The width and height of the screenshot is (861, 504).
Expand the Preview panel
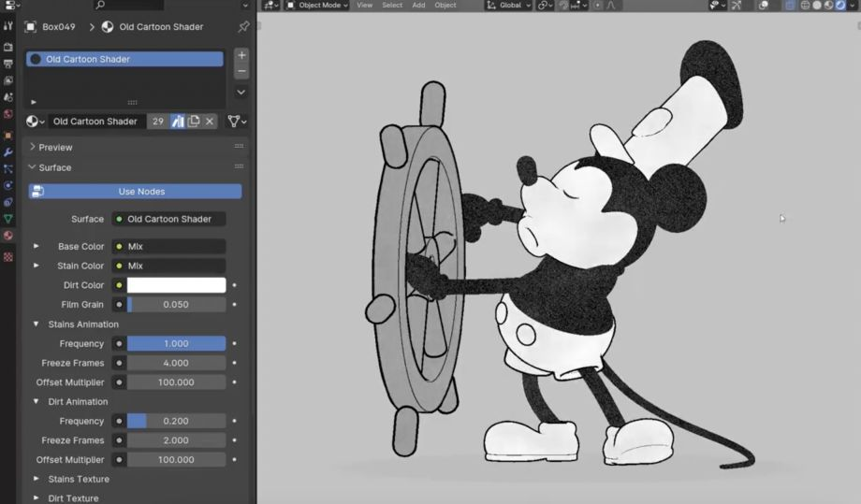33,147
